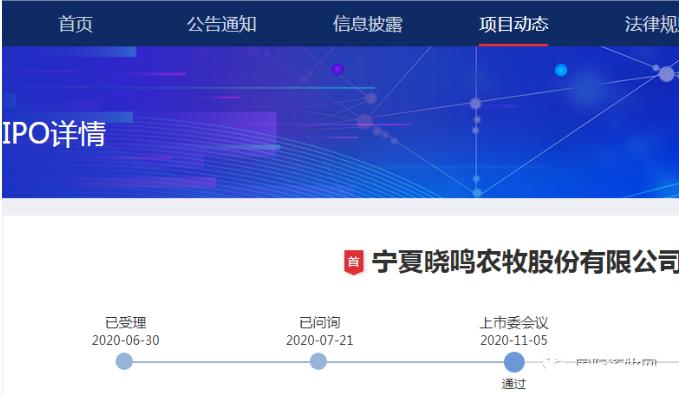679x399 pixels.
Task: Click the bright blue dot in banner
Action: [x=561, y=70]
